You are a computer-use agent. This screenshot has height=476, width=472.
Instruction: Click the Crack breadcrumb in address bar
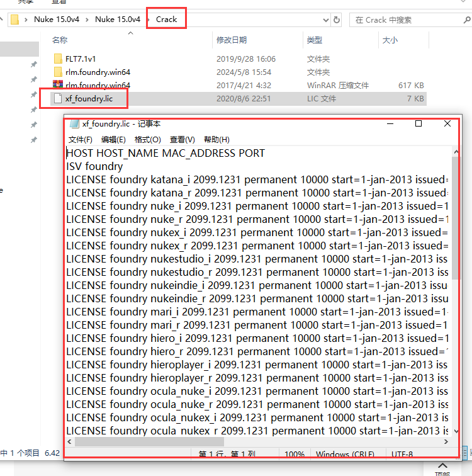(166, 20)
